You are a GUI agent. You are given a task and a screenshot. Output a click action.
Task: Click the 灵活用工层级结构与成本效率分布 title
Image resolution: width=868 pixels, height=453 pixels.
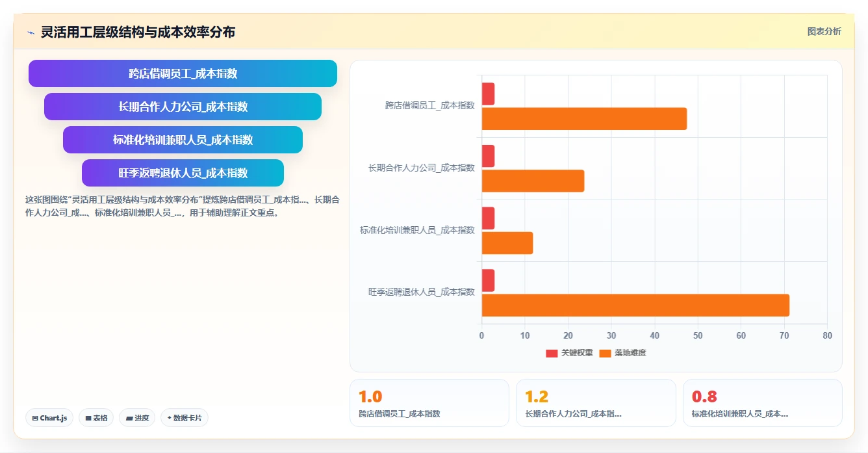(x=138, y=32)
